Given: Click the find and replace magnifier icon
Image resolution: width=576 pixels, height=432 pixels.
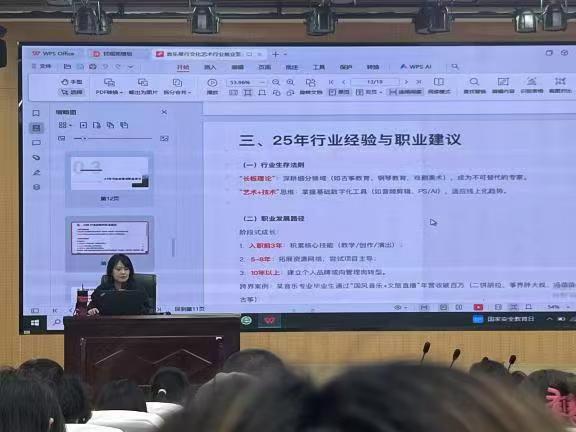Looking at the screenshot, I should (474, 82).
